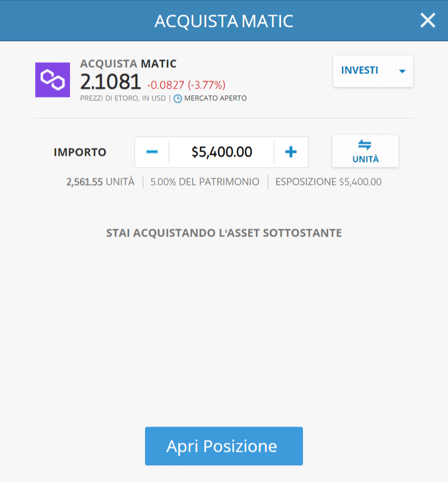Click the purple MATIC Polygon logo
Image resolution: width=448 pixels, height=482 pixels.
[x=53, y=80]
